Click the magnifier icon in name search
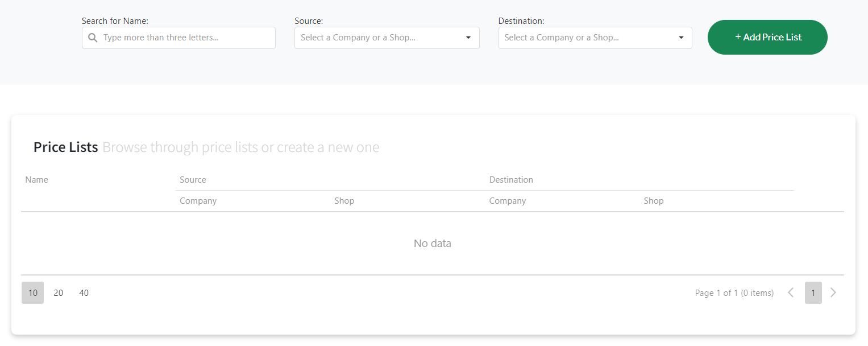This screenshot has width=868, height=346. pyautogui.click(x=93, y=38)
